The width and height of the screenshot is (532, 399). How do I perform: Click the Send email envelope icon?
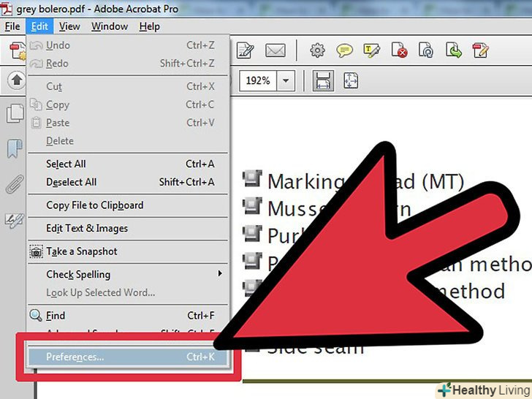click(275, 50)
